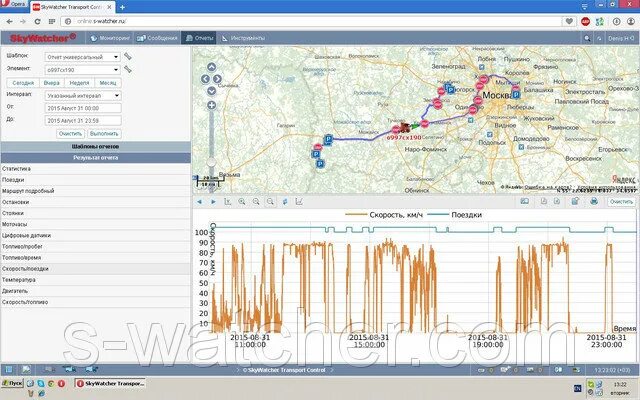The height and width of the screenshot is (400, 640).
Task: Select the Сегодня period button
Action: [x=23, y=83]
